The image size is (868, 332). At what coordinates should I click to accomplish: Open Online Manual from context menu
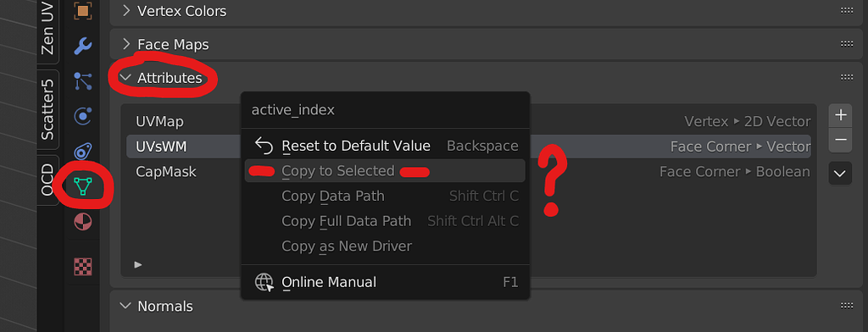(x=386, y=282)
